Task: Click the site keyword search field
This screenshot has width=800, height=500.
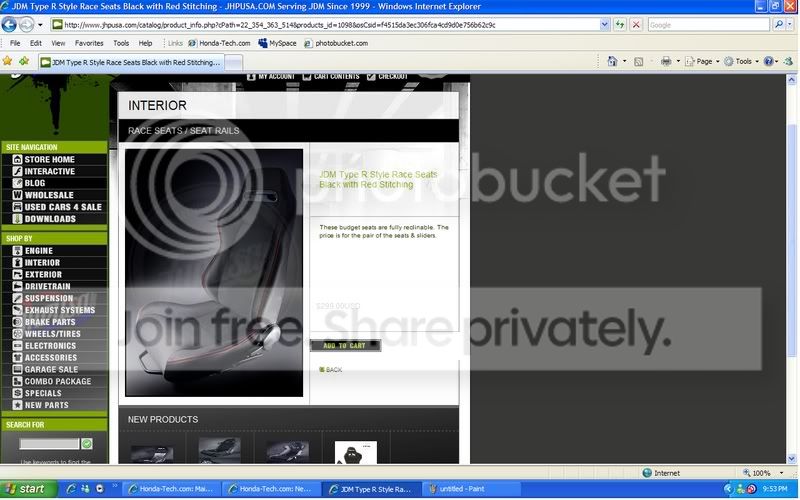Action: [x=49, y=444]
